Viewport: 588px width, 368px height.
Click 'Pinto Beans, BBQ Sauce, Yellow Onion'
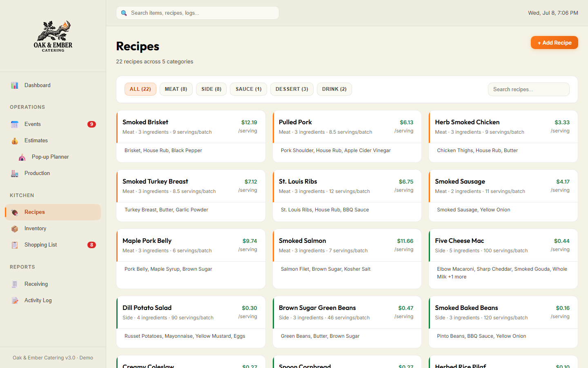[481, 336]
